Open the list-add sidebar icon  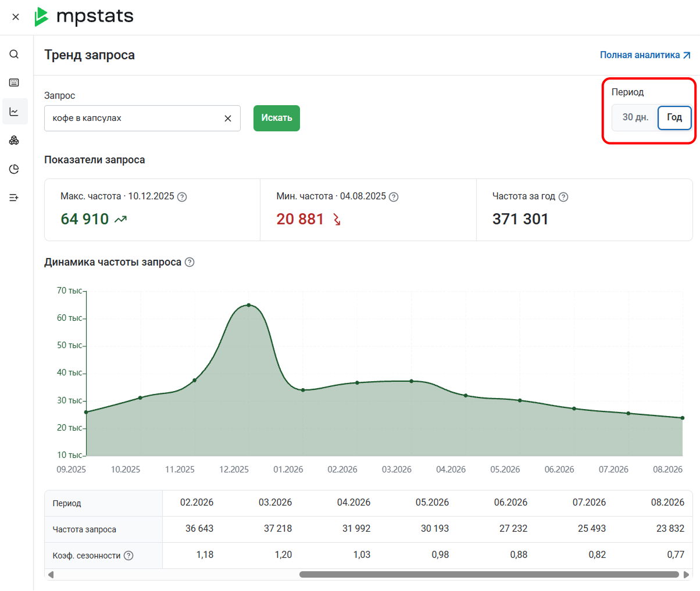(14, 198)
